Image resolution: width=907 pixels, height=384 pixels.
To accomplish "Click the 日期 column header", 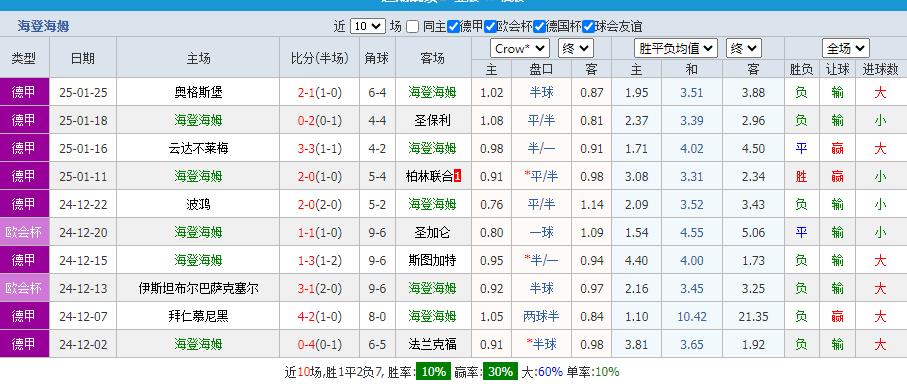I will (83, 58).
